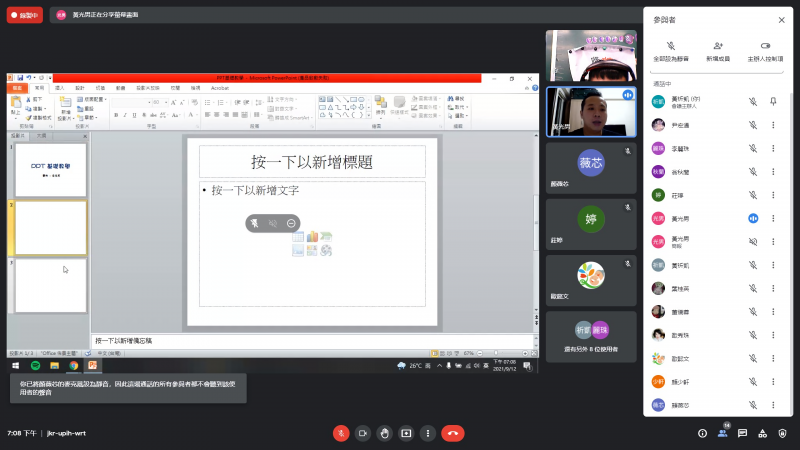Open the 插入 tab in shared PowerPoint
Image resolution: width=800 pixels, height=450 pixels.
click(60, 88)
